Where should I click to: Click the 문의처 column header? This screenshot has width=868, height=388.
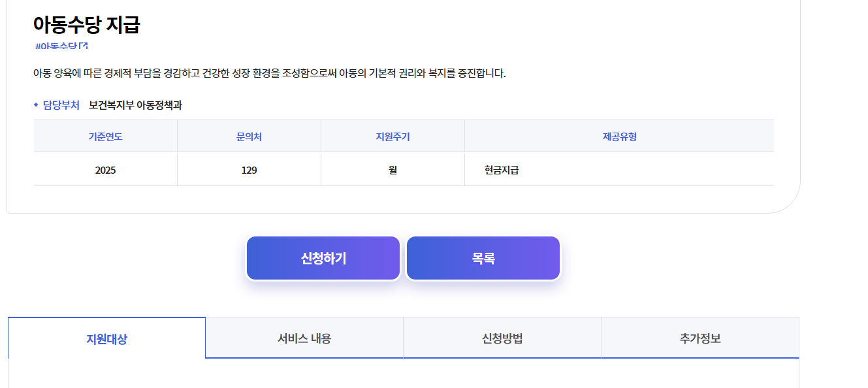(x=249, y=135)
